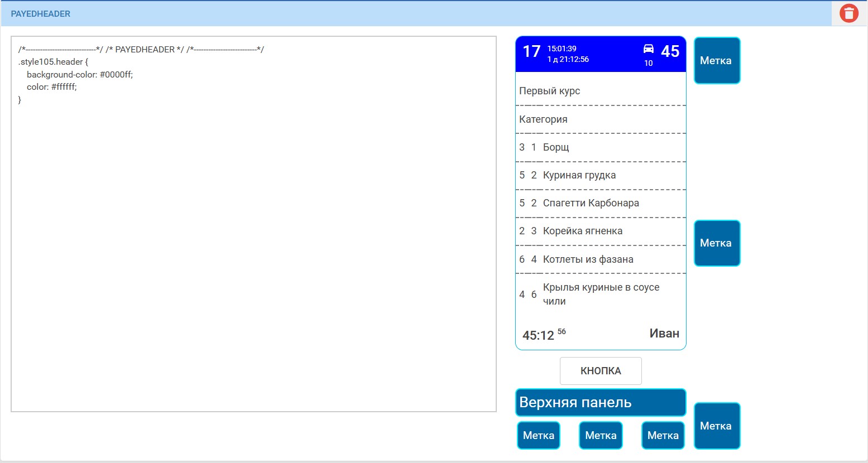Click the third small Метка under Верхняя панель
The height and width of the screenshot is (463, 868).
tap(663, 436)
